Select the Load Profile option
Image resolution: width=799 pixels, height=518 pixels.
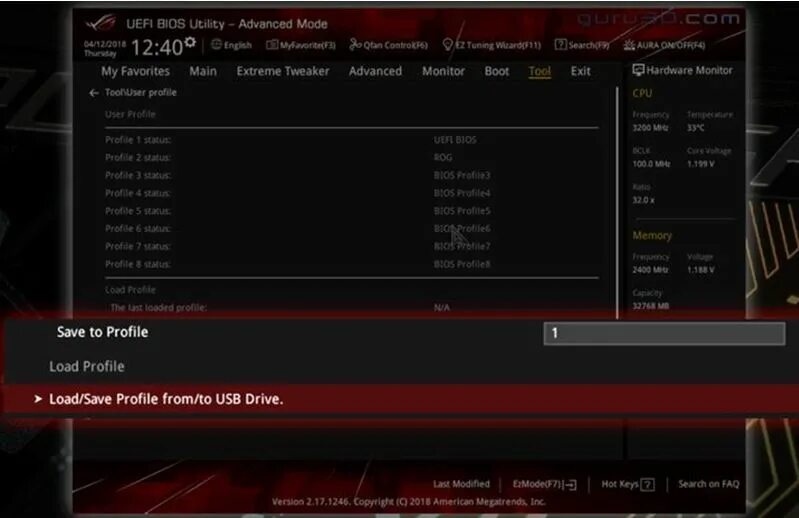pos(87,366)
